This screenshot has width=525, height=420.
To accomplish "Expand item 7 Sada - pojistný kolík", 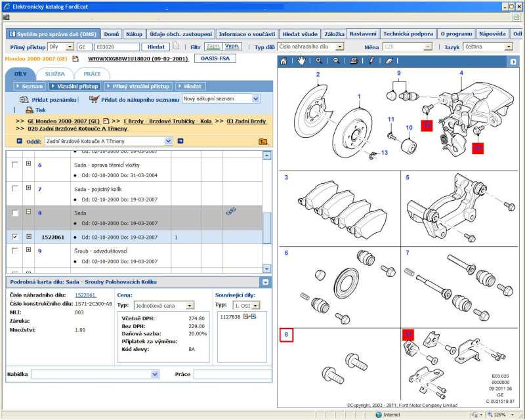I will tap(28, 188).
